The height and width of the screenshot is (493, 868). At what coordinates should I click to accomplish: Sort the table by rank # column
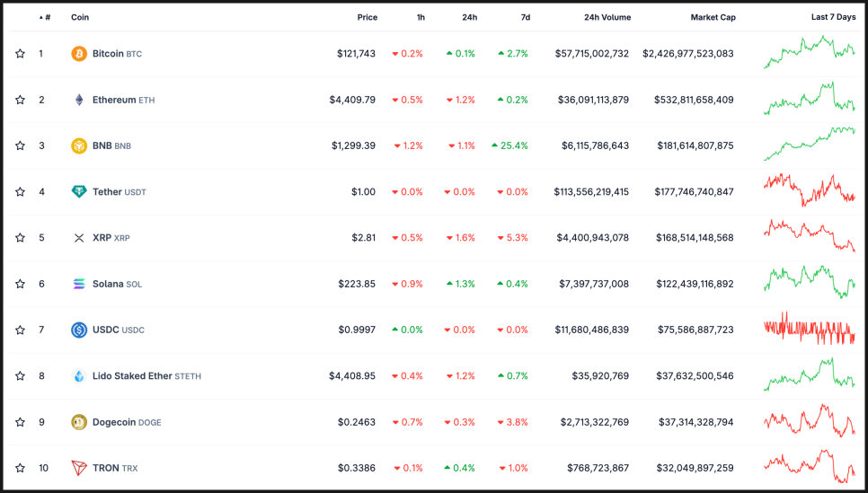45,17
